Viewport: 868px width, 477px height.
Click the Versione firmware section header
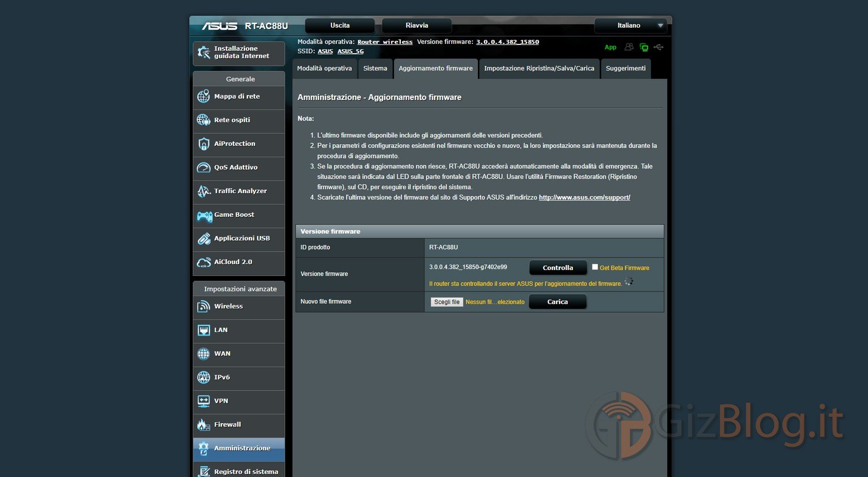click(x=480, y=231)
